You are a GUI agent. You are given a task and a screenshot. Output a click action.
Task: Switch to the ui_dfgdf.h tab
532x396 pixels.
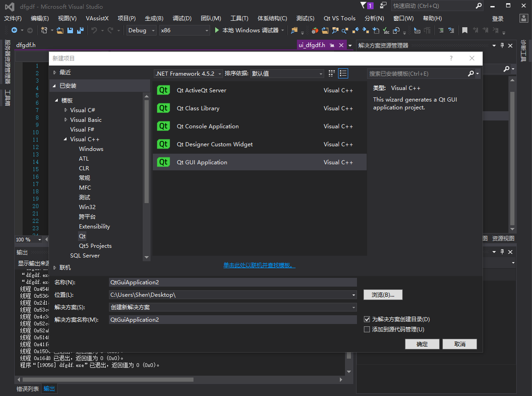[x=311, y=45]
